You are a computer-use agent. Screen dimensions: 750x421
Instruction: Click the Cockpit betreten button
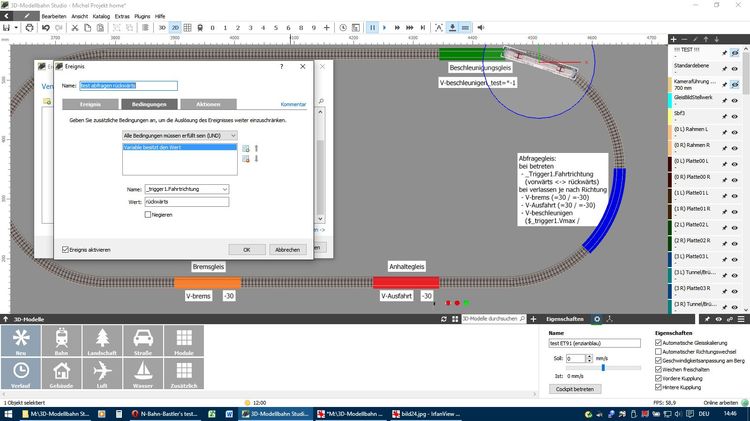tap(575, 389)
